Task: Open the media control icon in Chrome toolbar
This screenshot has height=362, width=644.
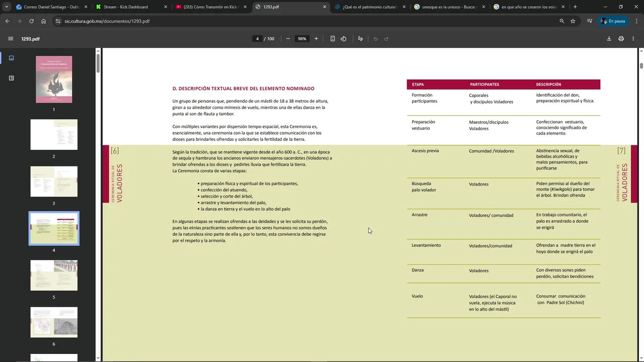Action: tap(589, 21)
